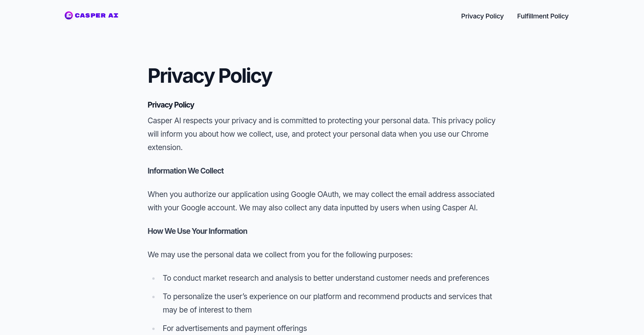644x335 pixels.
Task: Click the CASPER AI wordmark text
Action: [97, 15]
